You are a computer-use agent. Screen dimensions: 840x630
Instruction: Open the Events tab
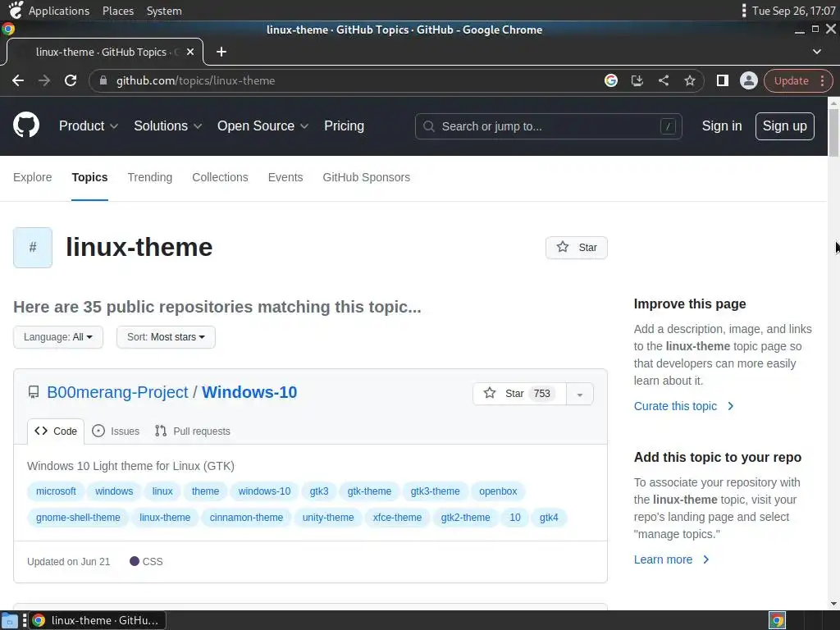285,177
